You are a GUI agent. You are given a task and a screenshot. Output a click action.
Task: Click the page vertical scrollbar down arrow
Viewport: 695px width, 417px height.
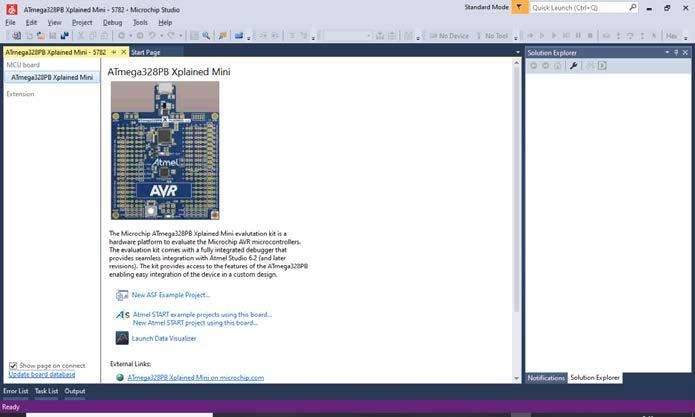516,378
